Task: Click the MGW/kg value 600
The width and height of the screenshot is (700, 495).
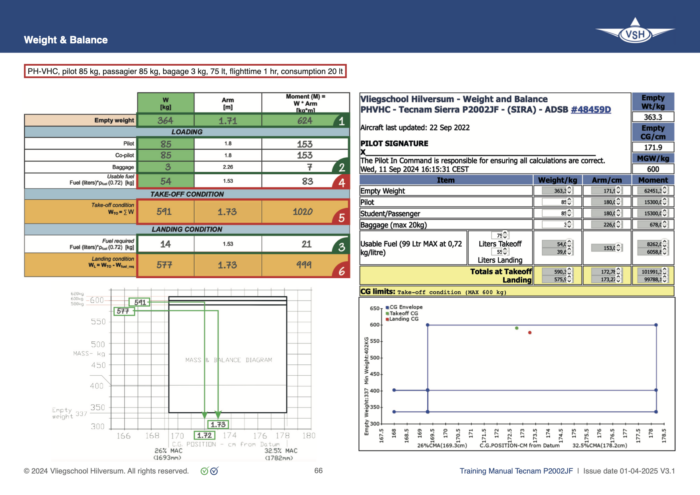Action: [x=653, y=169]
